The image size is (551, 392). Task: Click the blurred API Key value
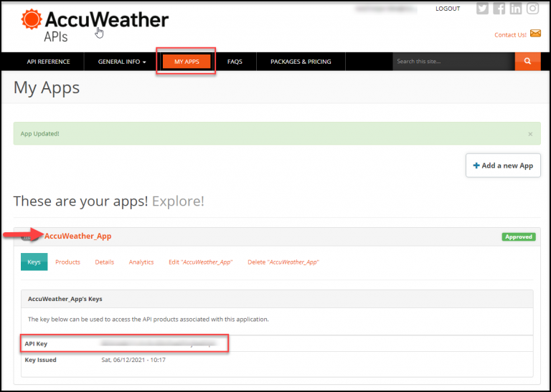(158, 343)
